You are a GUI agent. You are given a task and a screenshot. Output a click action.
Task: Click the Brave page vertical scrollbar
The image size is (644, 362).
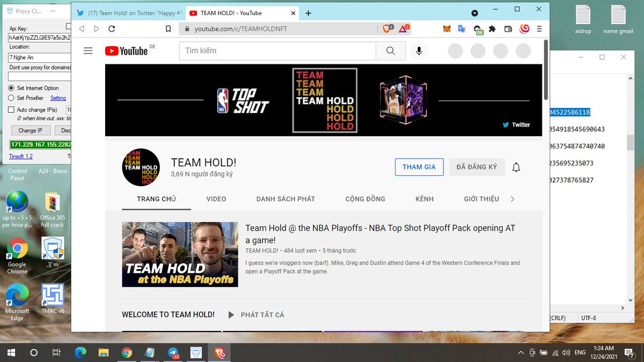tap(546, 70)
